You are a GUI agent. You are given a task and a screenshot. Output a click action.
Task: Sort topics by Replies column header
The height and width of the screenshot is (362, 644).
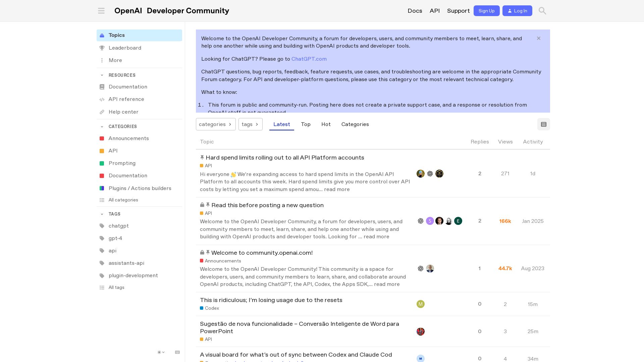(x=480, y=142)
